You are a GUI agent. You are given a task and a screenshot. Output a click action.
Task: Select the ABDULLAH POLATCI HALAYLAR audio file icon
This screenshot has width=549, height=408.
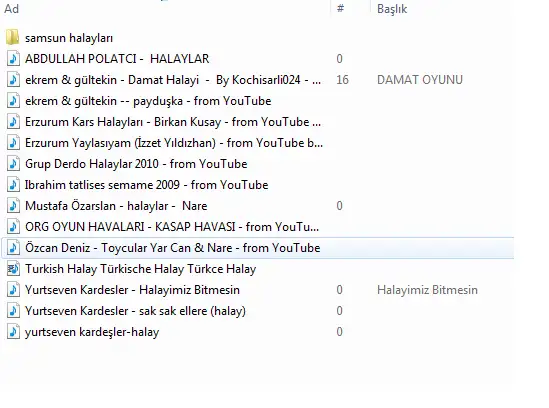pyautogui.click(x=13, y=58)
